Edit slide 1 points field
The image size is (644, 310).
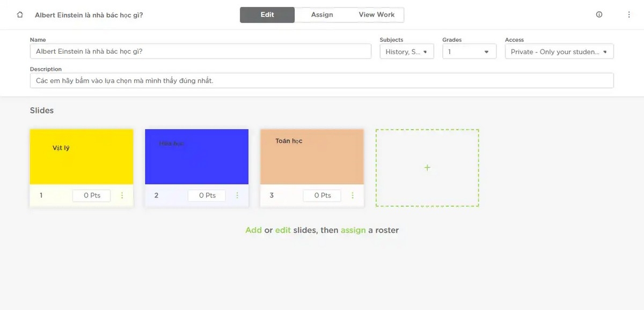coord(92,196)
